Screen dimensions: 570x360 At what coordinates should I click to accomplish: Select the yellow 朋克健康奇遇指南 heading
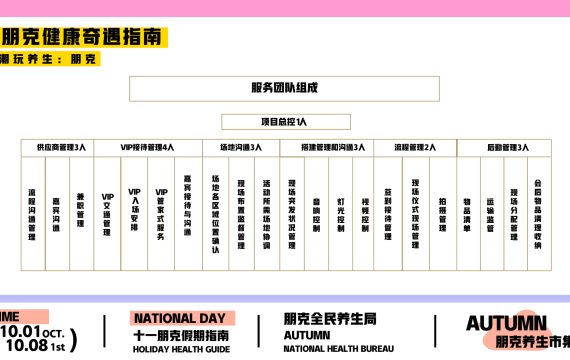coord(82,37)
